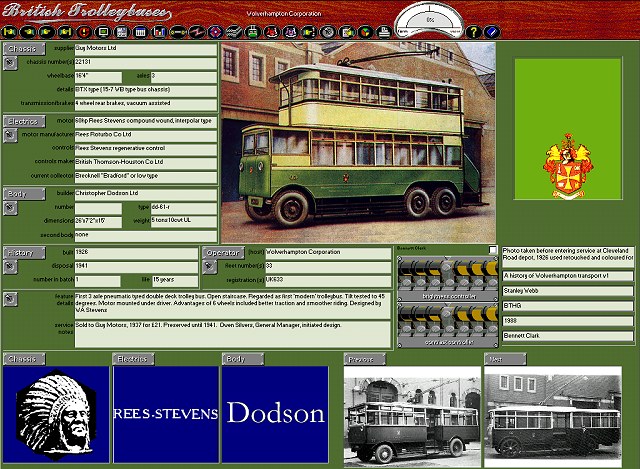Click the bottom Electrics button above Rees-Stevens

pyautogui.click(x=133, y=359)
